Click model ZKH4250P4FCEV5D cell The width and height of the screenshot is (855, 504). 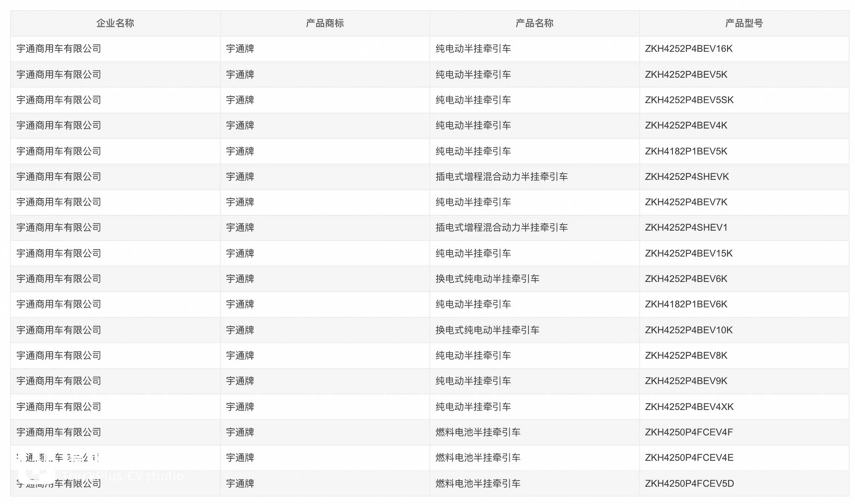point(689,483)
